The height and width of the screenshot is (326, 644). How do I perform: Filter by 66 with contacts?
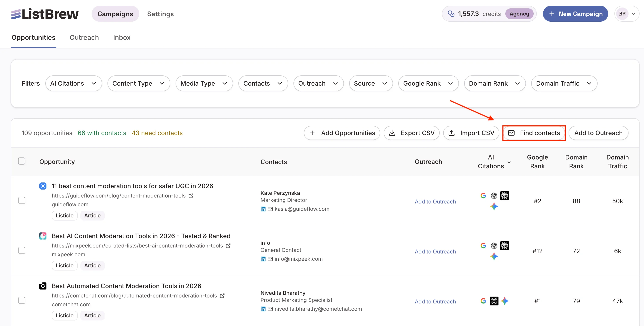click(x=102, y=133)
